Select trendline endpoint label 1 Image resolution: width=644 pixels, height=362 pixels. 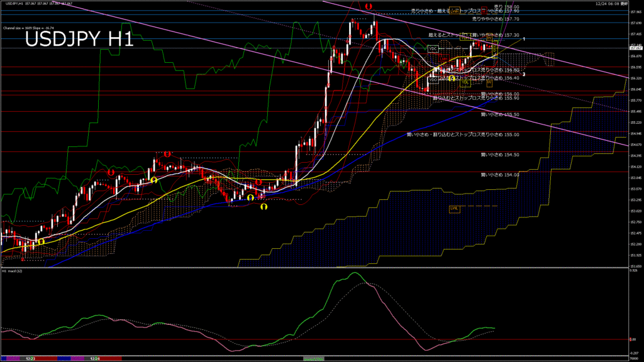(524, 39)
